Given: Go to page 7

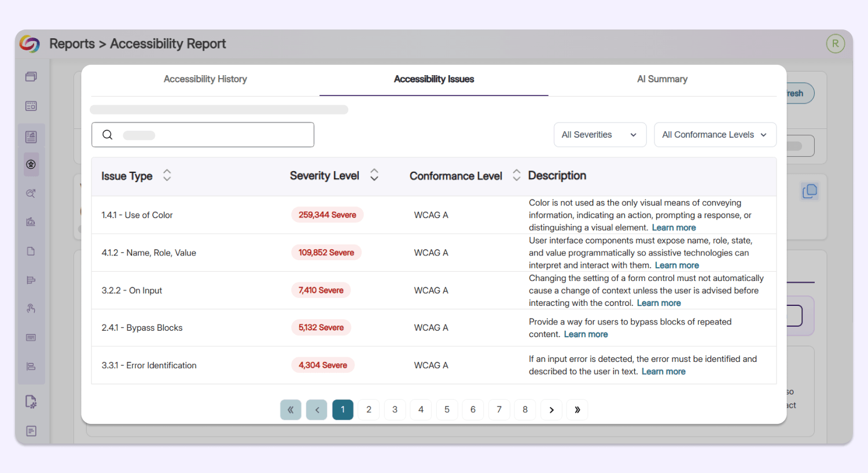Looking at the screenshot, I should pyautogui.click(x=499, y=409).
